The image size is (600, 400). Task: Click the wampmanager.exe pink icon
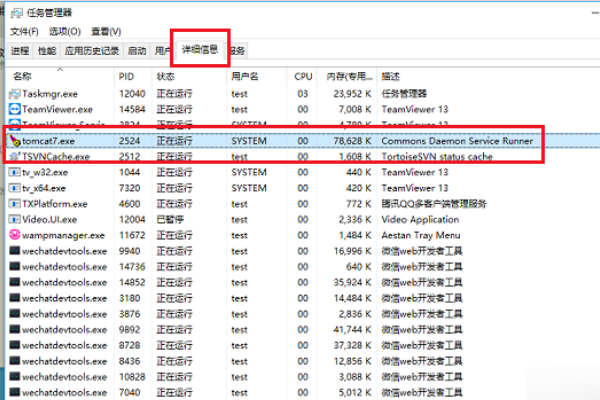click(x=15, y=235)
